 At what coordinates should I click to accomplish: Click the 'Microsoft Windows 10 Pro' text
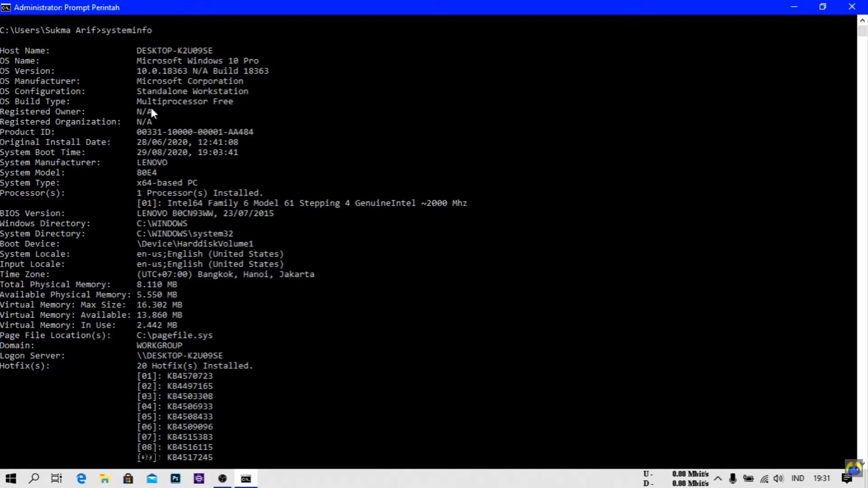(198, 61)
